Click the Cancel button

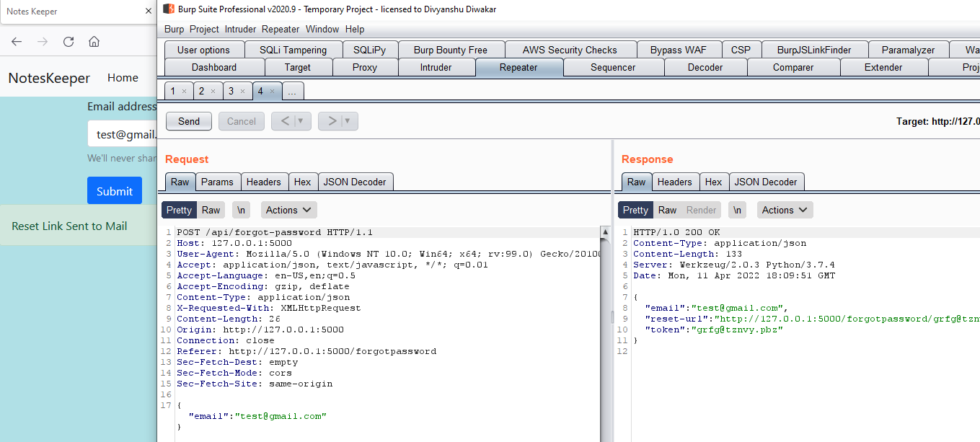click(x=242, y=121)
